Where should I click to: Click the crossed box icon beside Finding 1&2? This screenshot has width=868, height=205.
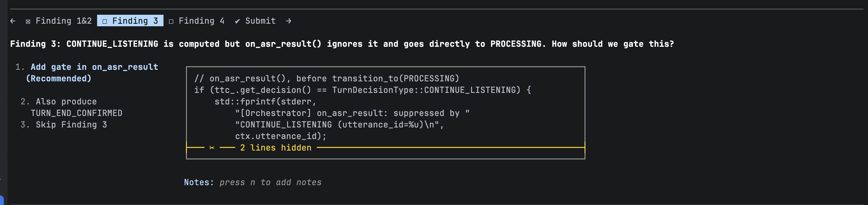coord(28,21)
